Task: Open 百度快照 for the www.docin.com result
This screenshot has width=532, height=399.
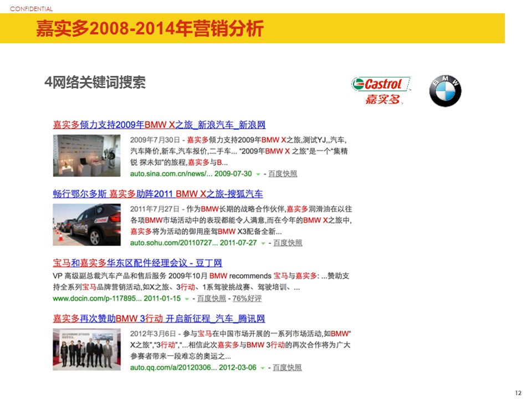Action: (x=211, y=299)
